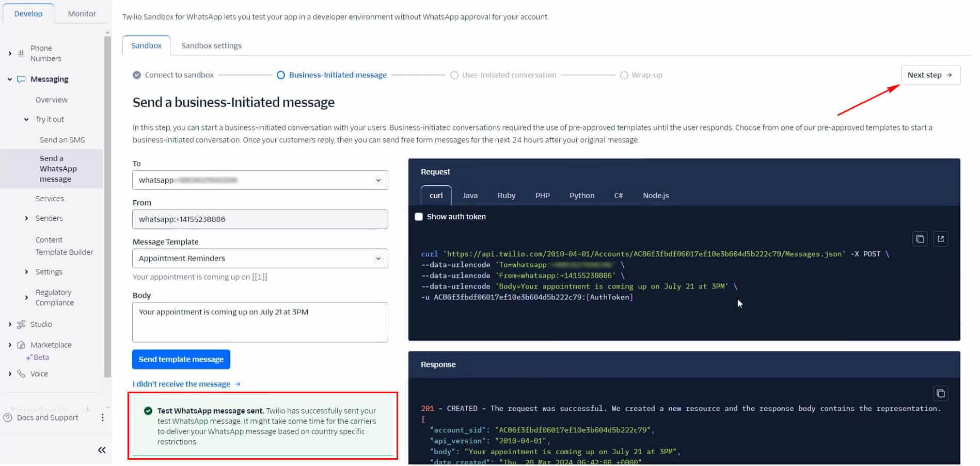Screen dimensions: 980x466
Task: Copy the request code snippet
Action: click(920, 239)
